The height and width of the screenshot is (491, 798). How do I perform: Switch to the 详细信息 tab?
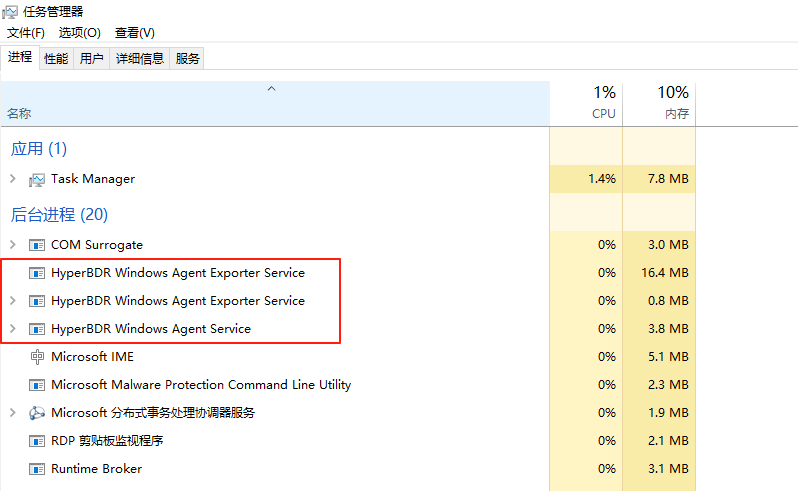click(139, 59)
